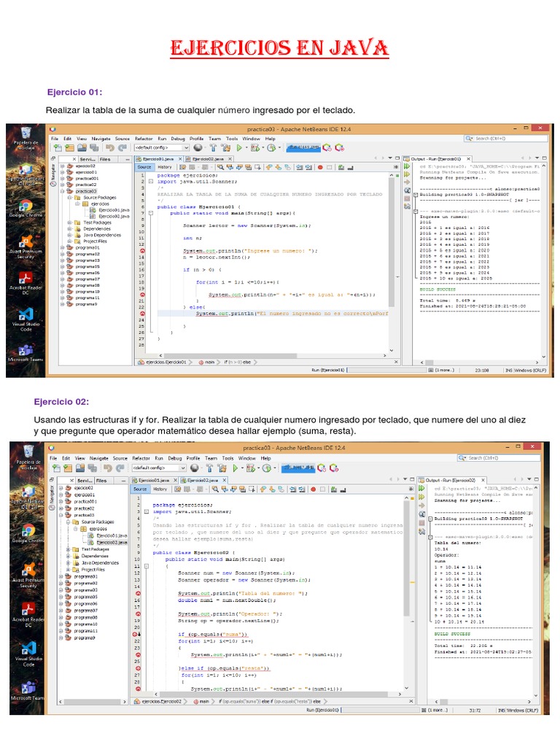Image resolution: width=560 pixels, height=747 pixels.
Task: Open Services tab in Ejercicio 02 projects panel
Action: pos(85,481)
